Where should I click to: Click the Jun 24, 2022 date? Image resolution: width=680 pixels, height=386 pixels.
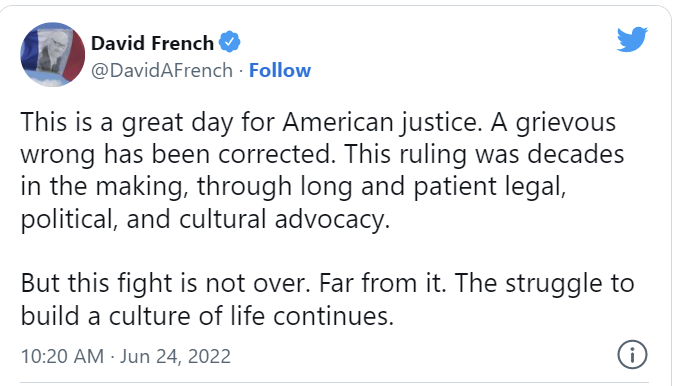point(175,357)
